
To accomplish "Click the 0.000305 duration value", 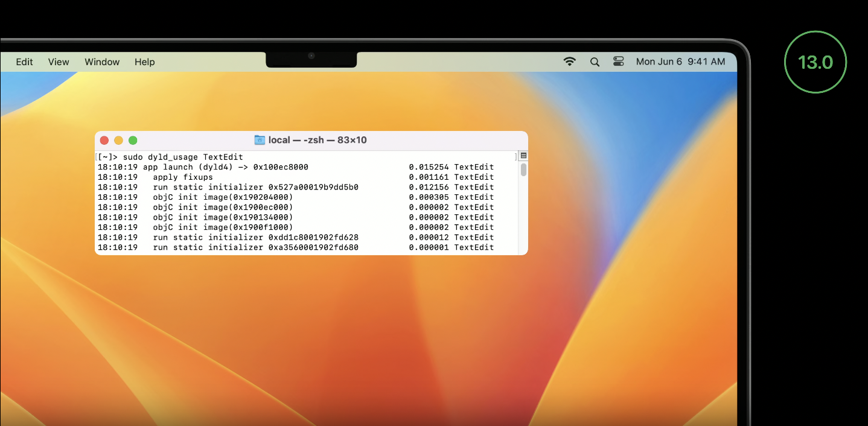I will coord(429,197).
